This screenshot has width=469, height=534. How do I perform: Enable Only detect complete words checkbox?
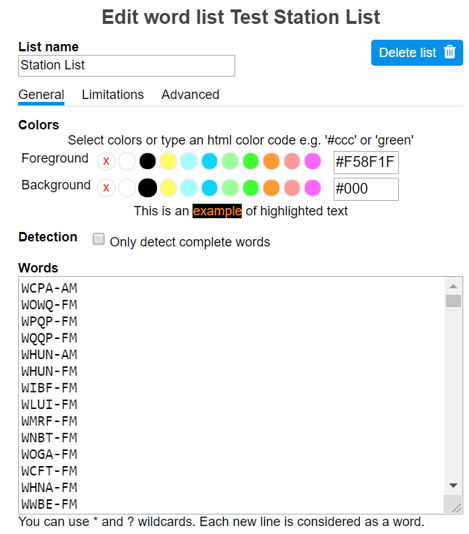99,239
